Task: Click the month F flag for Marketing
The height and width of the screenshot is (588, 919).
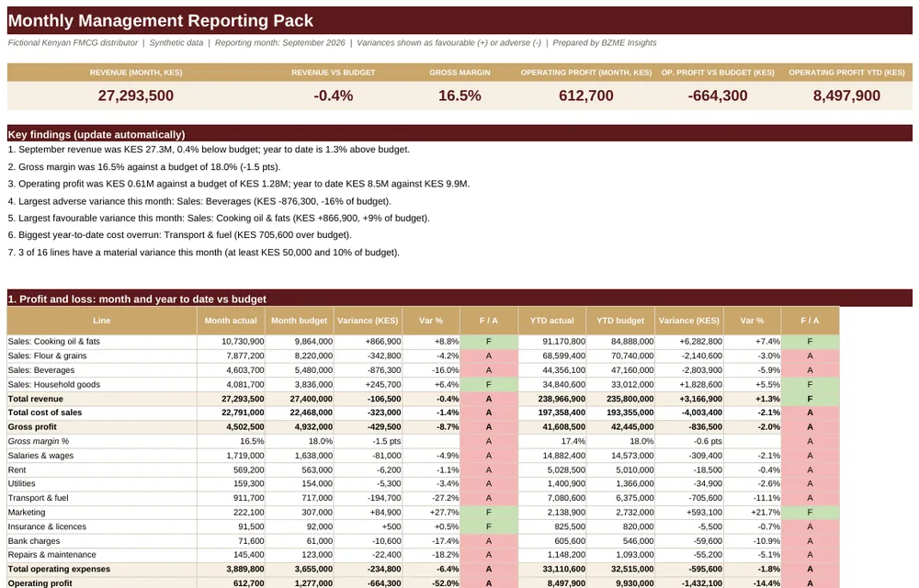Action: [x=489, y=512]
